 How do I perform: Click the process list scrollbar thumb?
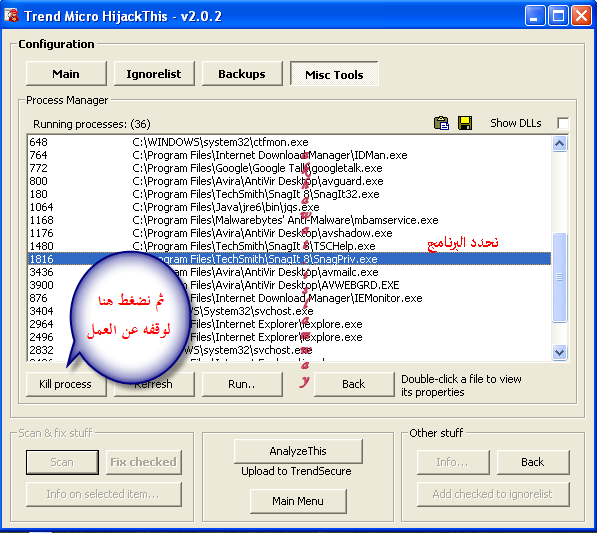(559, 278)
